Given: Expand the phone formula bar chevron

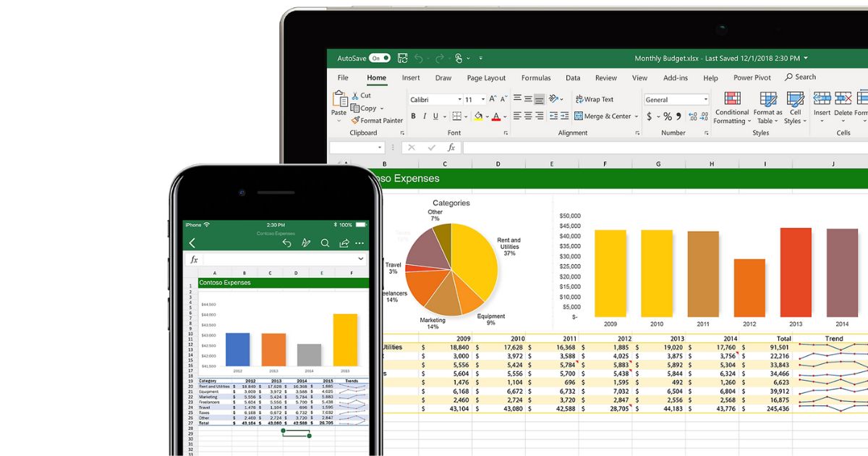Looking at the screenshot, I should [360, 259].
